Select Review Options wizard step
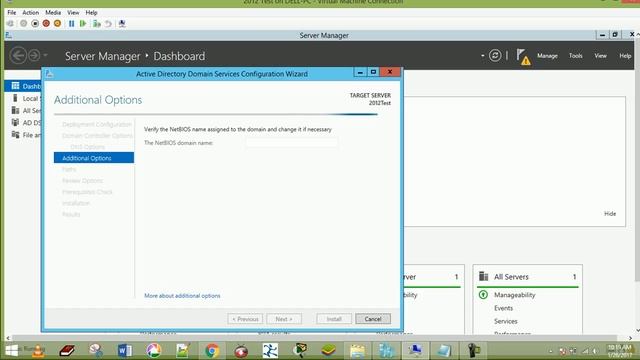The height and width of the screenshot is (360, 640). tap(82, 180)
